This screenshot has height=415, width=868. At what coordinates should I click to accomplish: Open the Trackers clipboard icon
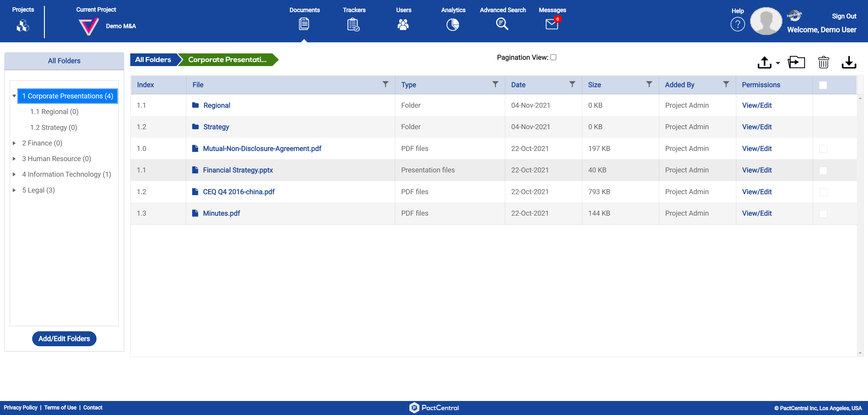353,24
